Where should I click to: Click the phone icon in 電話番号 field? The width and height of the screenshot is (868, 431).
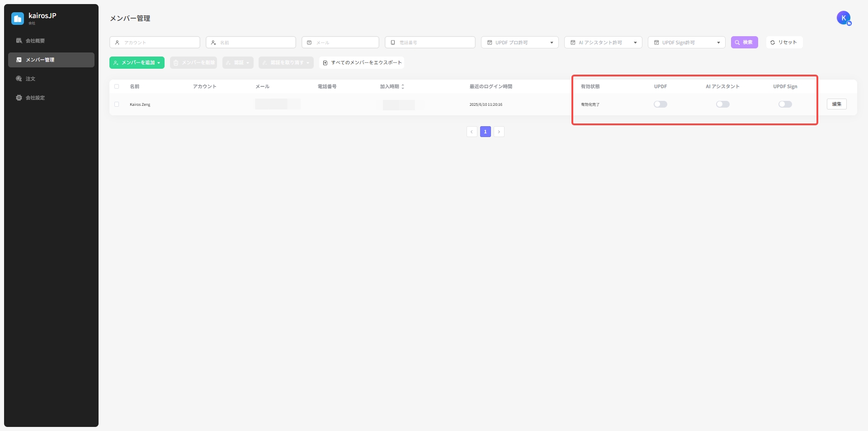coord(393,43)
